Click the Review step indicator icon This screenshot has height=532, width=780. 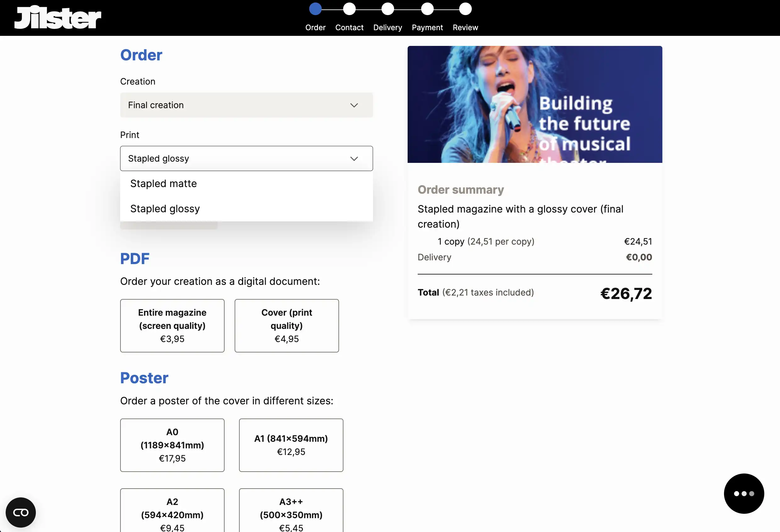(465, 8)
